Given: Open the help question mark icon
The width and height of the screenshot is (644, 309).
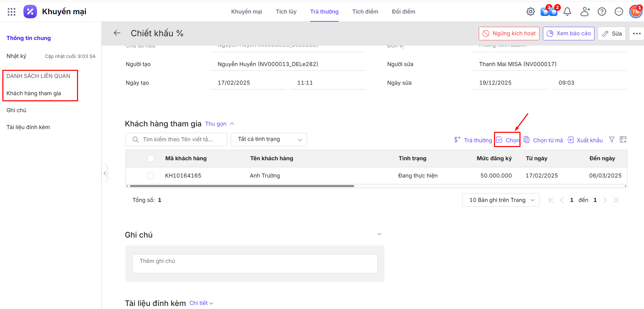Looking at the screenshot, I should pos(602,12).
